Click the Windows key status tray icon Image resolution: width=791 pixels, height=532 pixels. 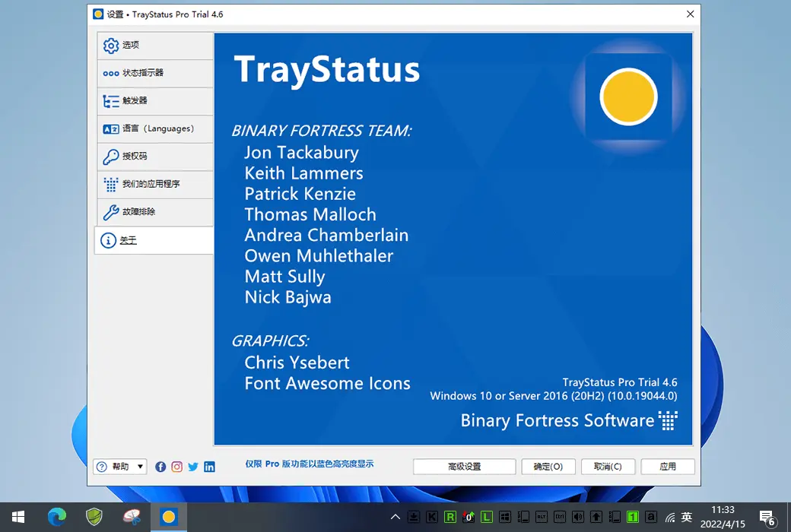click(505, 517)
